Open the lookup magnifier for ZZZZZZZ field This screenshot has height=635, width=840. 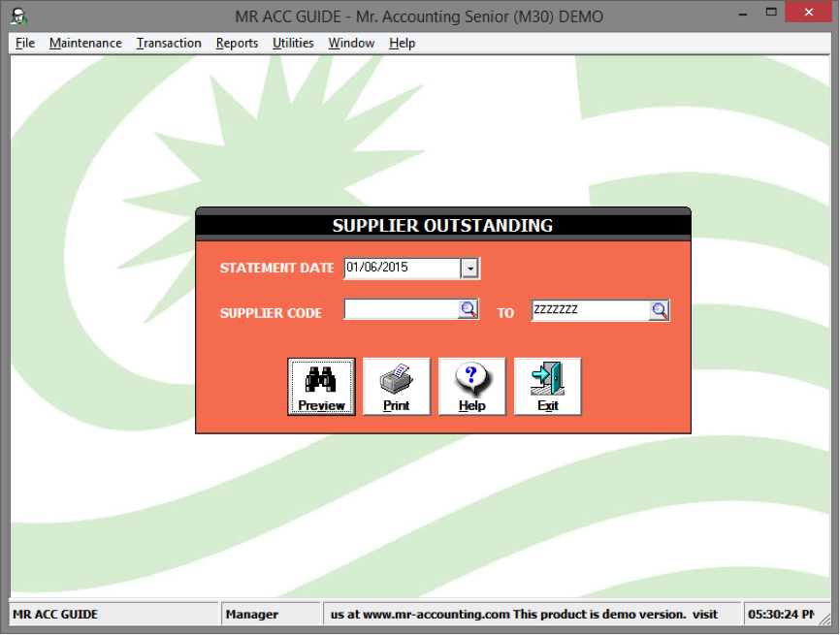(659, 310)
